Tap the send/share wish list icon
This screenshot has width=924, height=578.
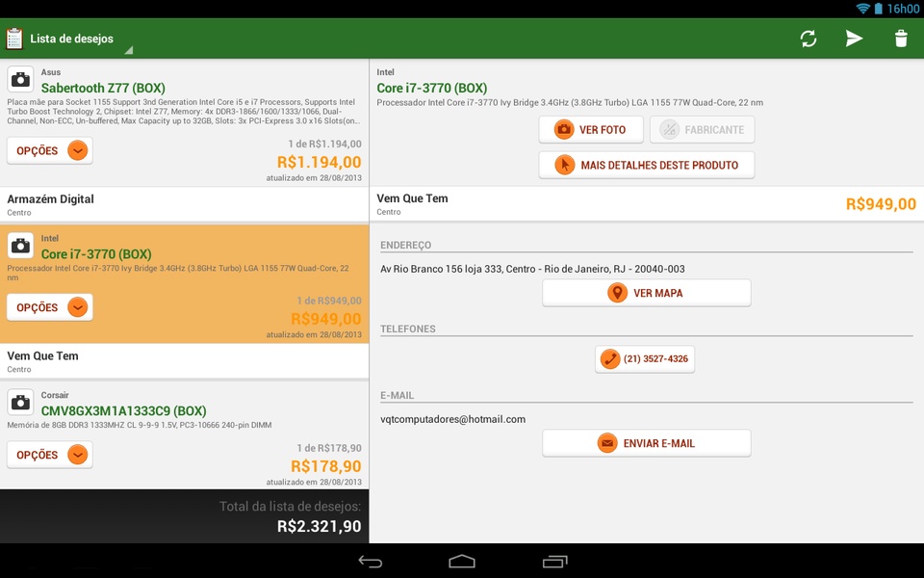[854, 39]
